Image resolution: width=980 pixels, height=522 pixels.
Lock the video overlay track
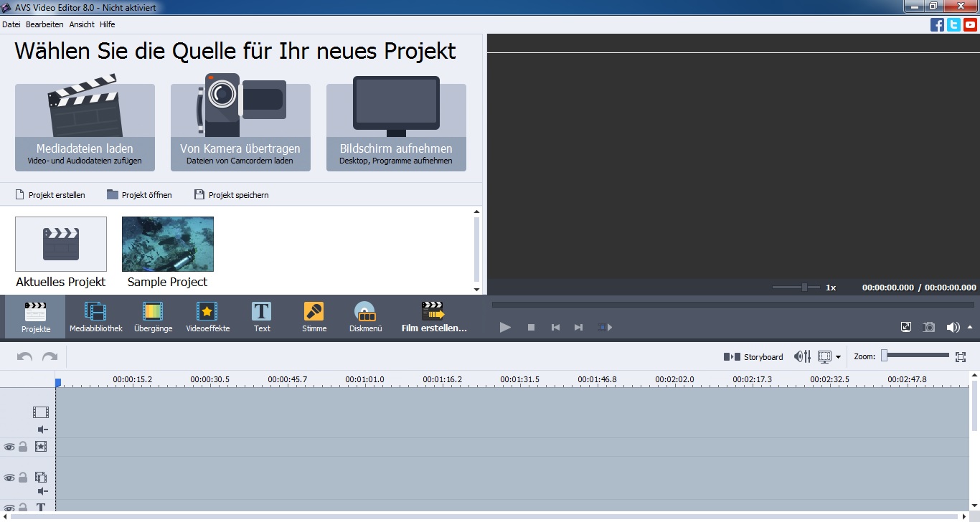[x=23, y=478]
